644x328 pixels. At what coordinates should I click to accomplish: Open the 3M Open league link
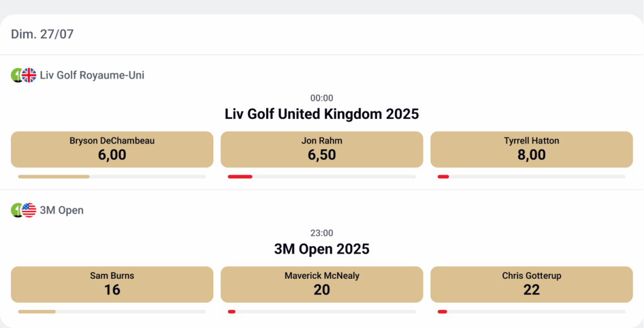(62, 210)
